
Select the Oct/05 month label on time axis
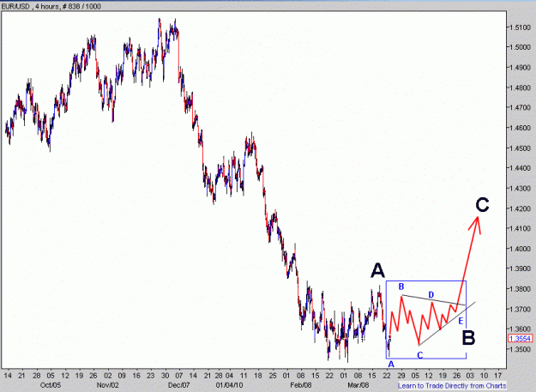click(x=51, y=385)
